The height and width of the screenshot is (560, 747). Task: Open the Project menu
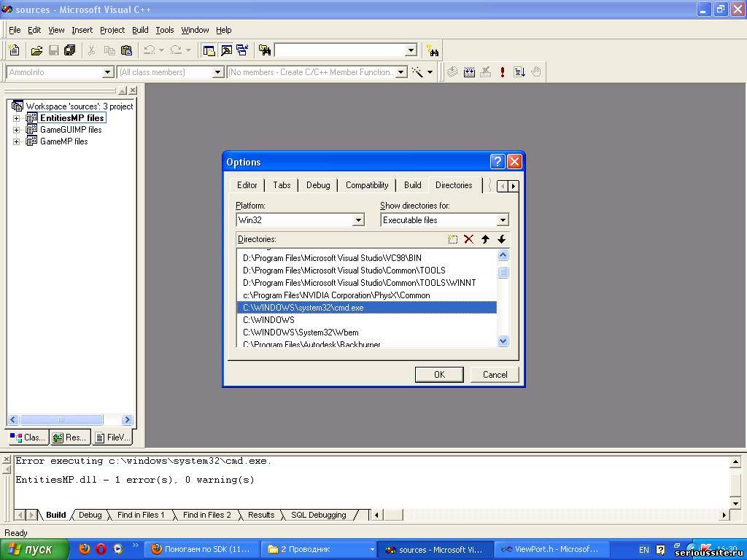coord(112,30)
